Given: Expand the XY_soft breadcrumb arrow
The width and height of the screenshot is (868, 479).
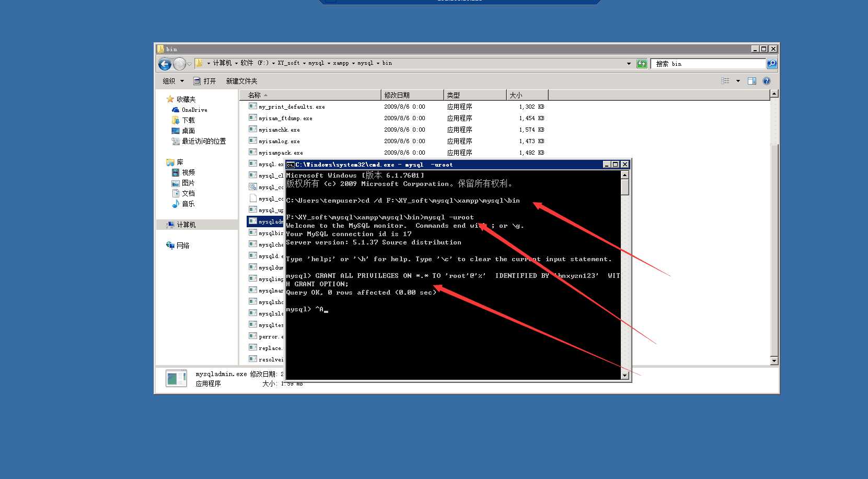Looking at the screenshot, I should pos(304,63).
